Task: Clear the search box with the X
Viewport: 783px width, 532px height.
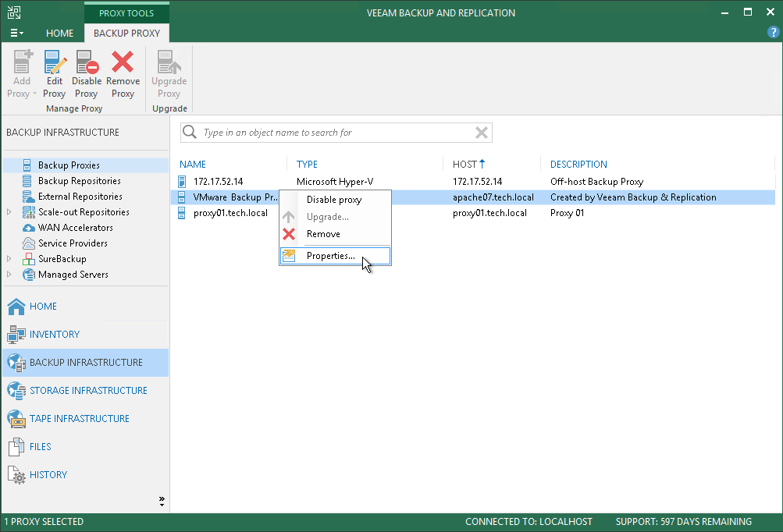Action: 482,133
